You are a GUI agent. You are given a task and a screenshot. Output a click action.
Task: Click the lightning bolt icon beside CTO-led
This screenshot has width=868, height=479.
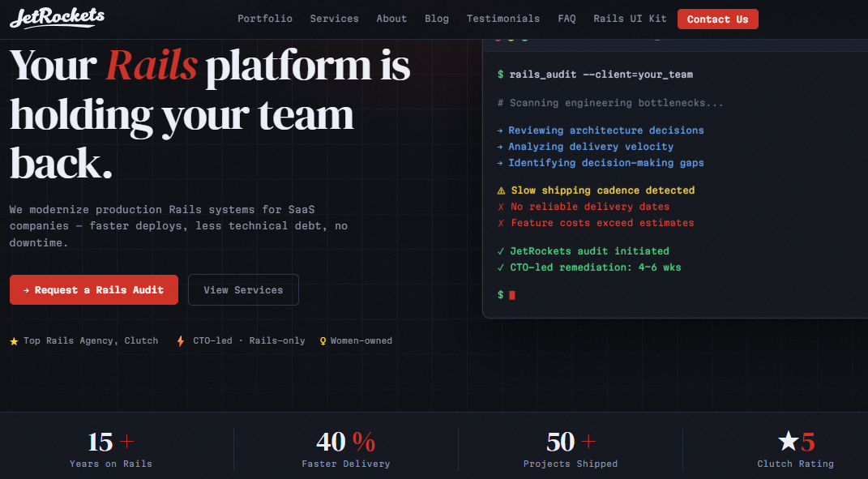(x=181, y=340)
